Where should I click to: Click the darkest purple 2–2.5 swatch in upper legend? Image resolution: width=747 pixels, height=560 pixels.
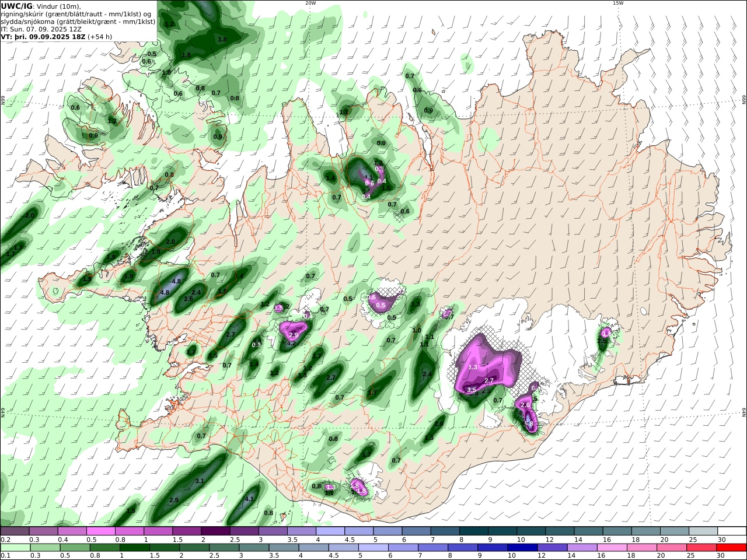[215, 531]
